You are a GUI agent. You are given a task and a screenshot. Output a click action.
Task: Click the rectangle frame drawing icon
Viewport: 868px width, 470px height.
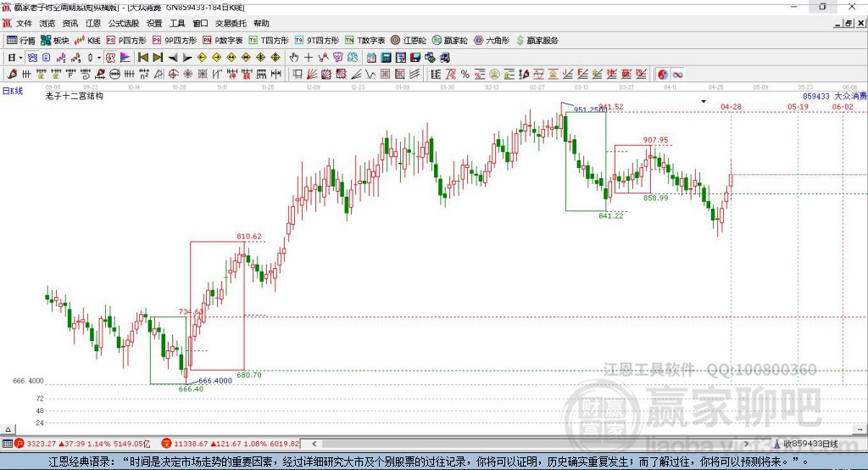click(x=297, y=74)
